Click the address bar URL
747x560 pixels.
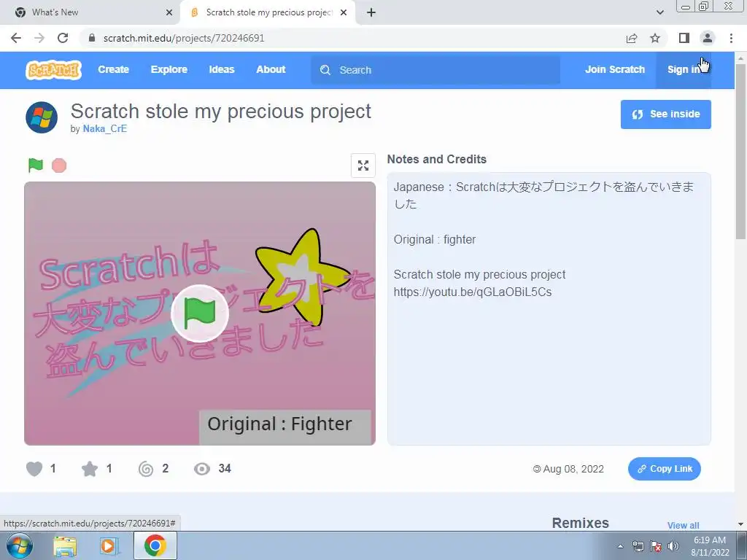tap(183, 38)
